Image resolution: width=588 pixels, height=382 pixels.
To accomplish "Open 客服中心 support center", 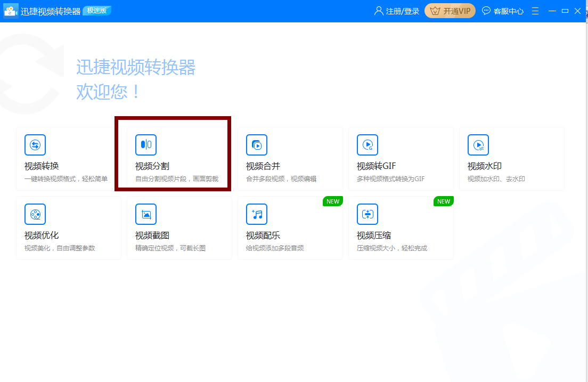I will click(x=503, y=11).
